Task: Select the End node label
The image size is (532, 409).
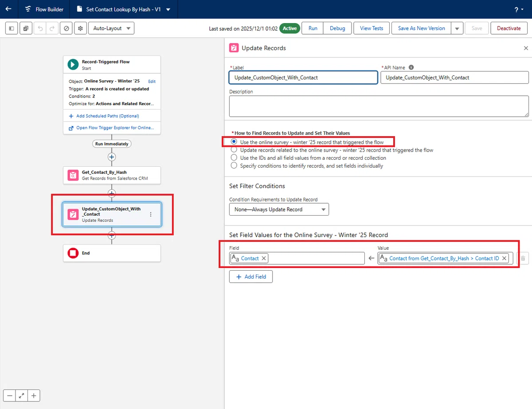Action: (86, 253)
